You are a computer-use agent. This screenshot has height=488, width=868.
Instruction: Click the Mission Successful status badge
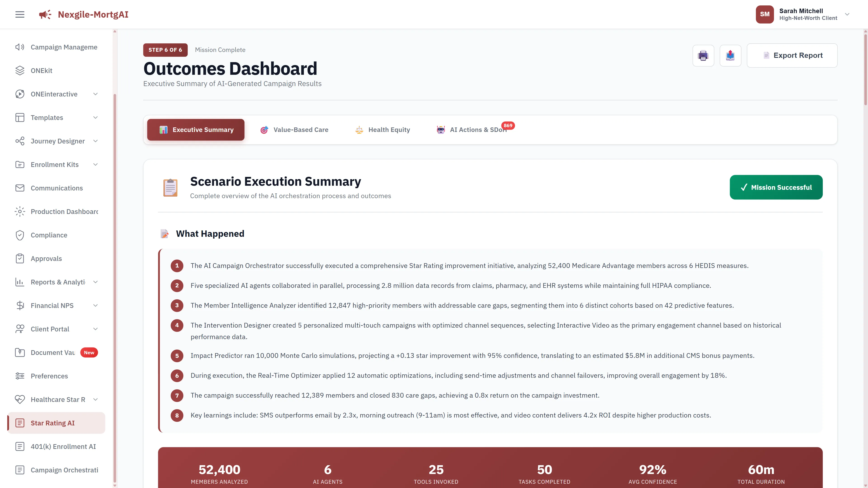click(776, 187)
